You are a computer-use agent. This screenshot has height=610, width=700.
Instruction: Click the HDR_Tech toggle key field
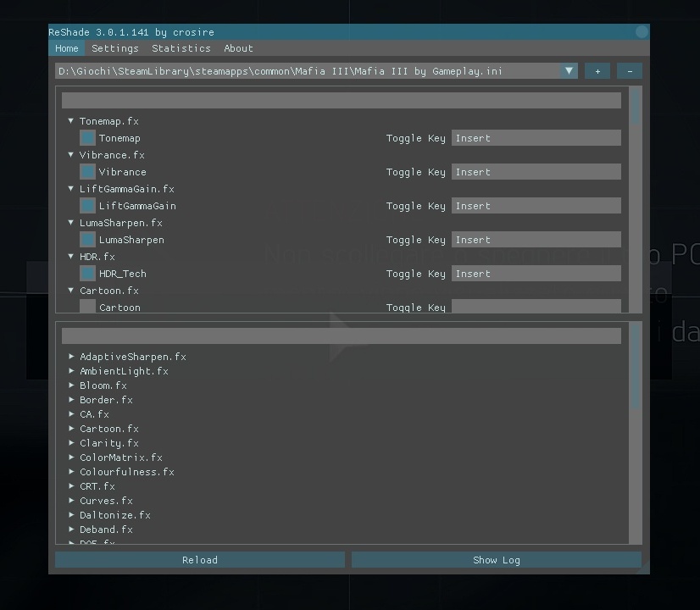point(536,274)
